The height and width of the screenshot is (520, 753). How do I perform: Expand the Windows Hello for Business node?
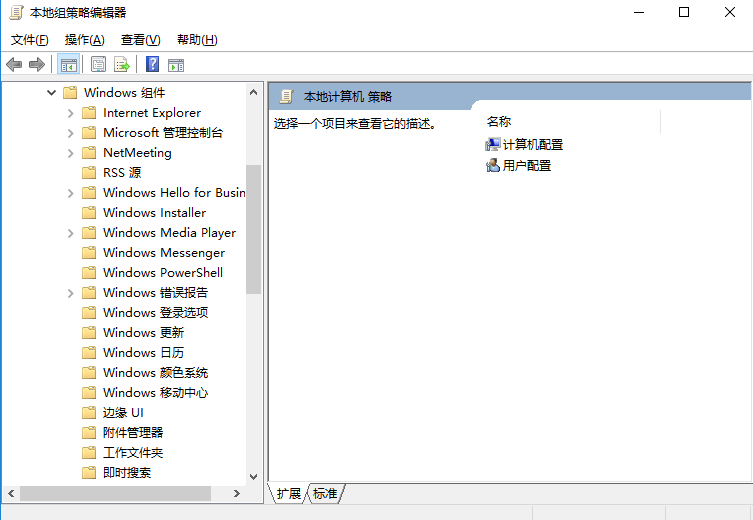click(71, 193)
